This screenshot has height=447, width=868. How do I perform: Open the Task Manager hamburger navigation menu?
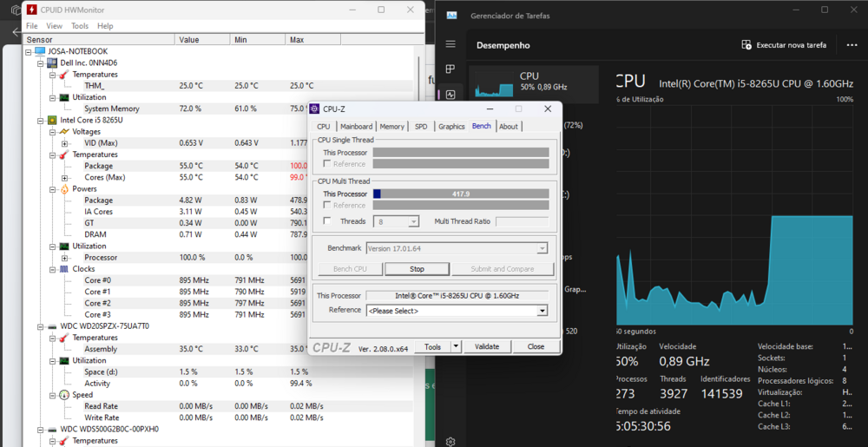coord(450,44)
